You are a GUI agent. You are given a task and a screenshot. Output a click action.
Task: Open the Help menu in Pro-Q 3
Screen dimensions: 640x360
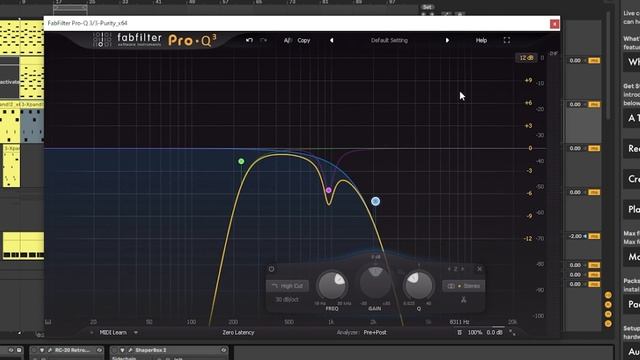481,40
